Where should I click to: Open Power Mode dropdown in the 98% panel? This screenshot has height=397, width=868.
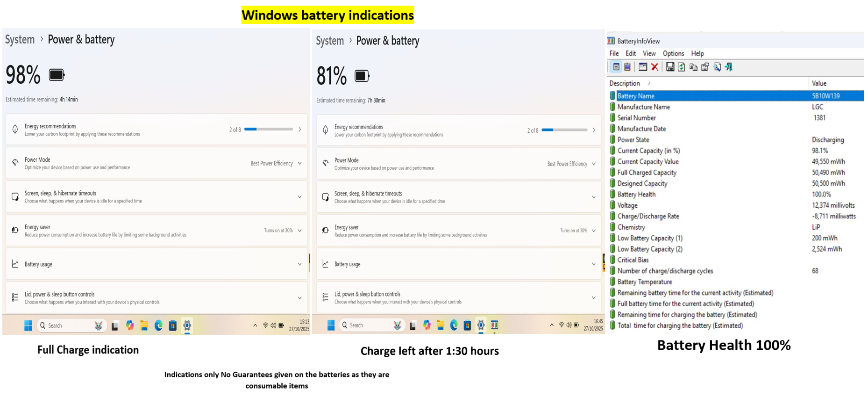[276, 163]
